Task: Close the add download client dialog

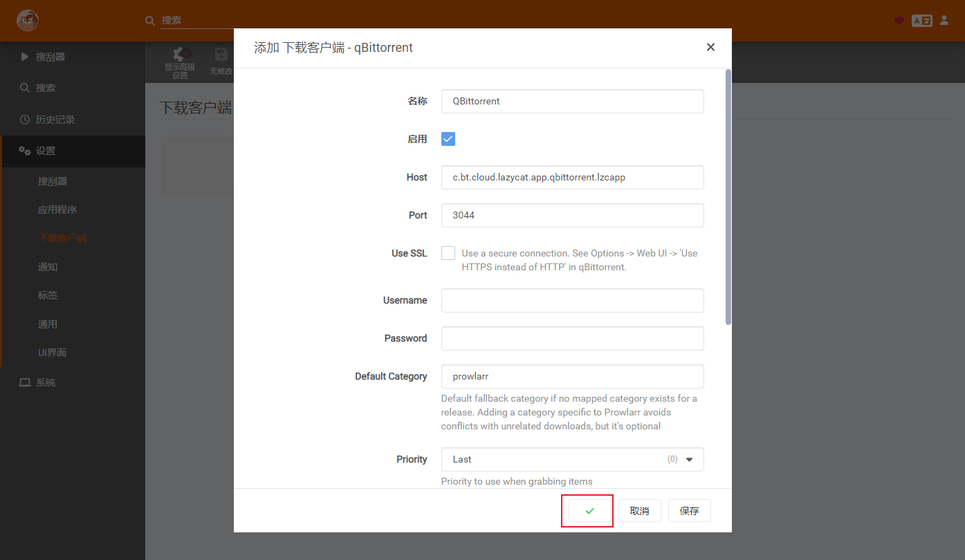Action: pyautogui.click(x=710, y=47)
